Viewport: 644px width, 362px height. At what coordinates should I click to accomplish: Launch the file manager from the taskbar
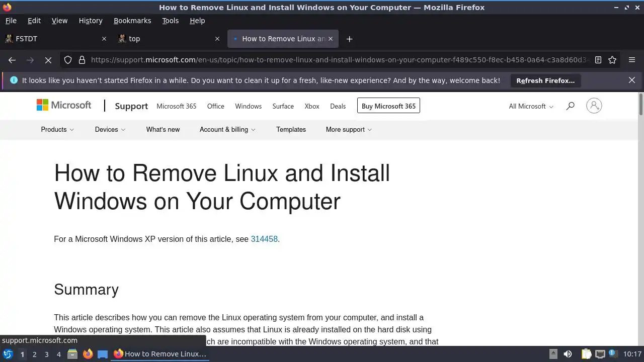[72, 354]
